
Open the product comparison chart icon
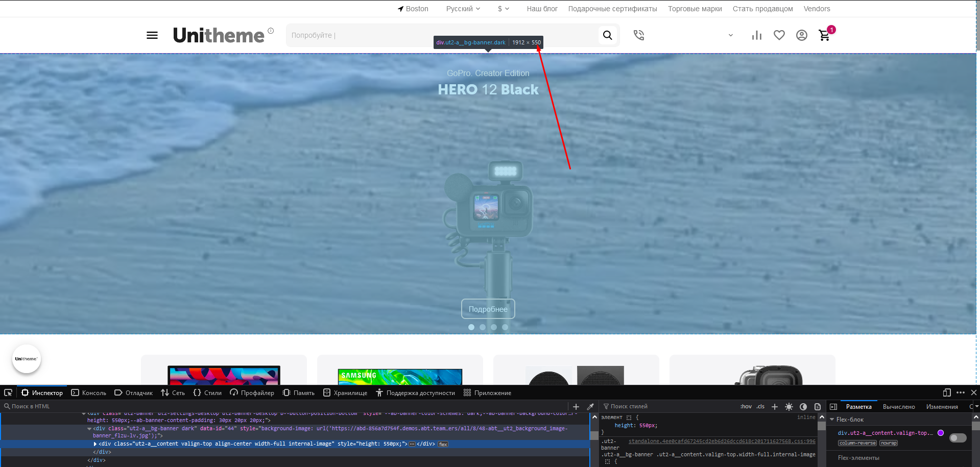pyautogui.click(x=757, y=35)
